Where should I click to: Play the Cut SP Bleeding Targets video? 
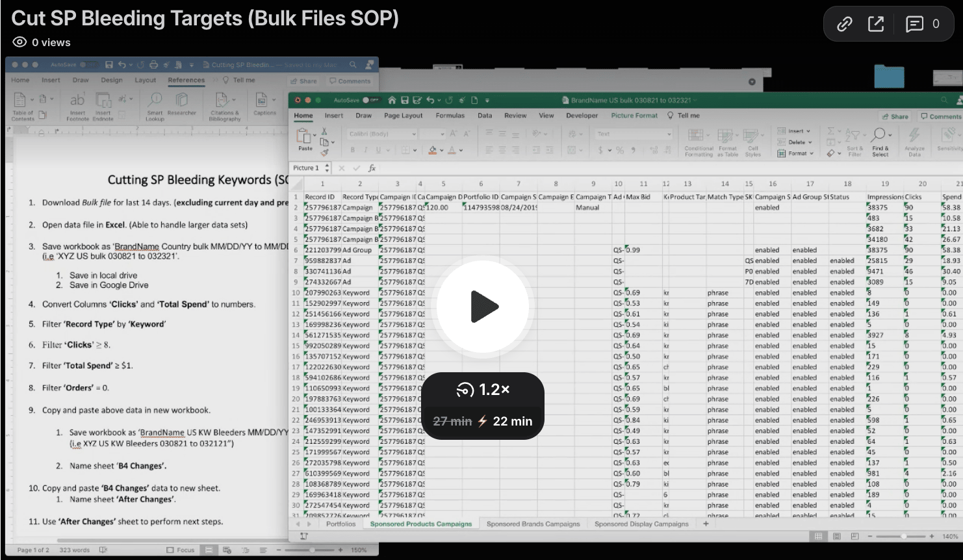click(483, 307)
